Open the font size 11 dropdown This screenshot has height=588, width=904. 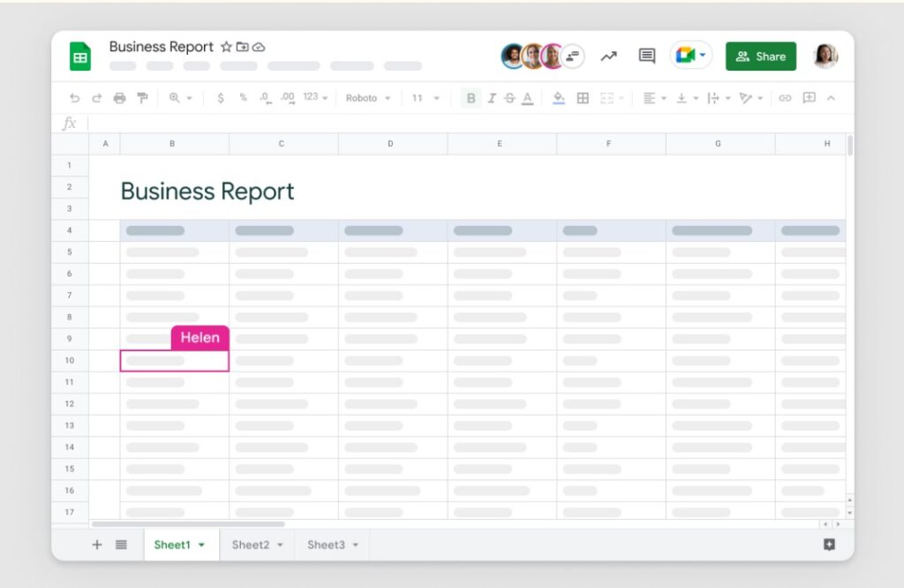(x=426, y=98)
